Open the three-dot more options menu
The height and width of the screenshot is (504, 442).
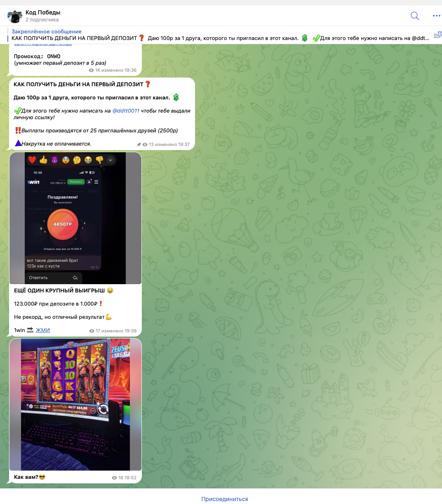pos(437,16)
